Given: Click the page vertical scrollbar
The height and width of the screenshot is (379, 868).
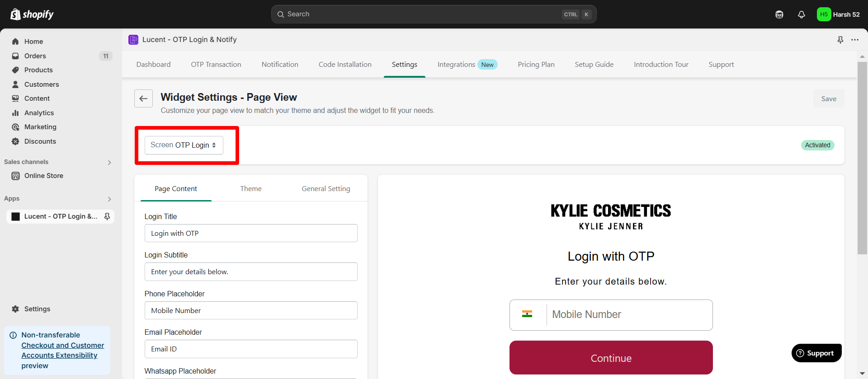Looking at the screenshot, I should [x=862, y=158].
